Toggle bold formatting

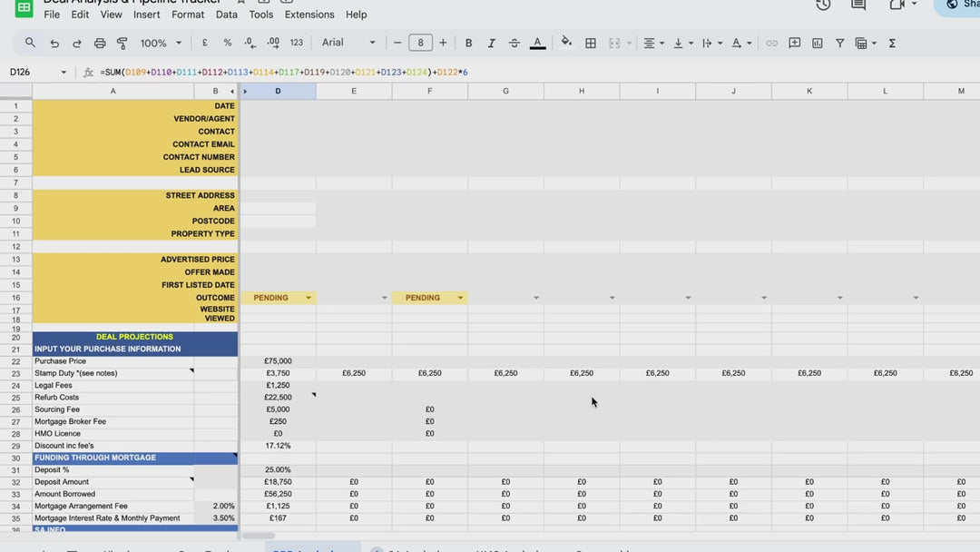coord(468,43)
